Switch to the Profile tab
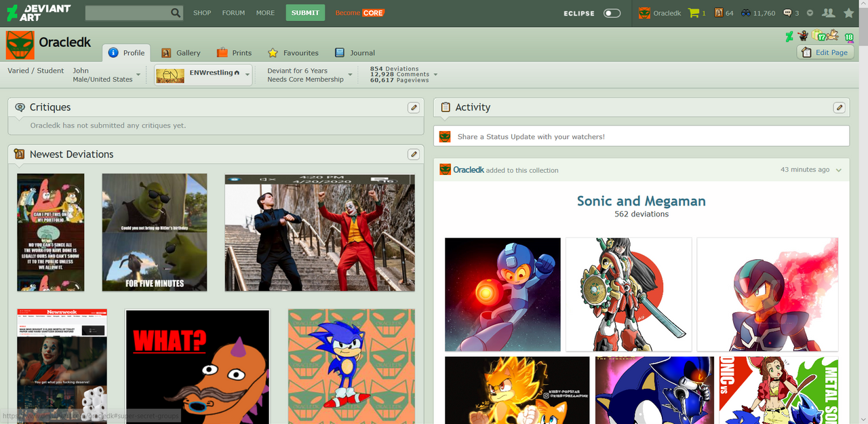868x424 pixels. (126, 53)
